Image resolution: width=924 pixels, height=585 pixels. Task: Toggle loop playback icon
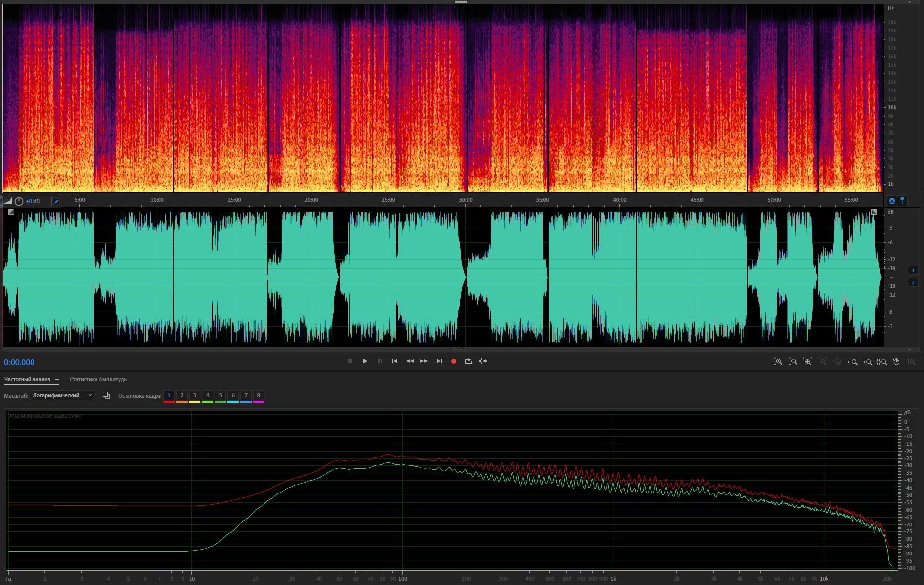[468, 361]
